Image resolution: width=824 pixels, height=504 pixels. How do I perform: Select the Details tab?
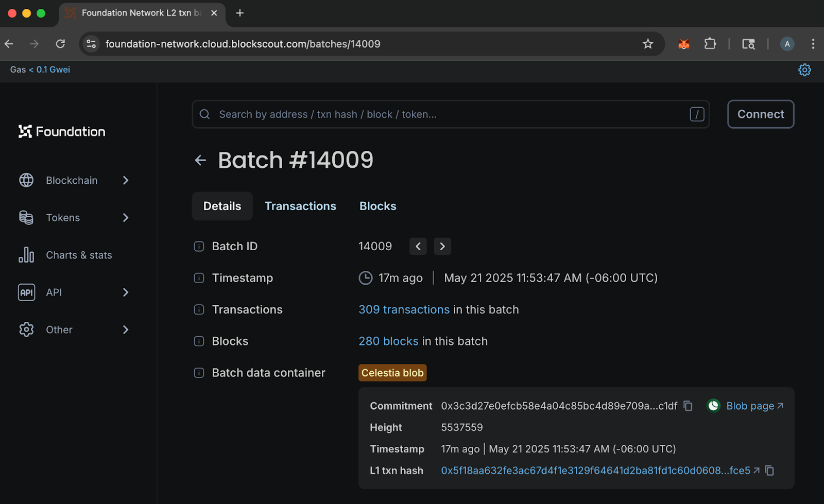[x=222, y=206]
